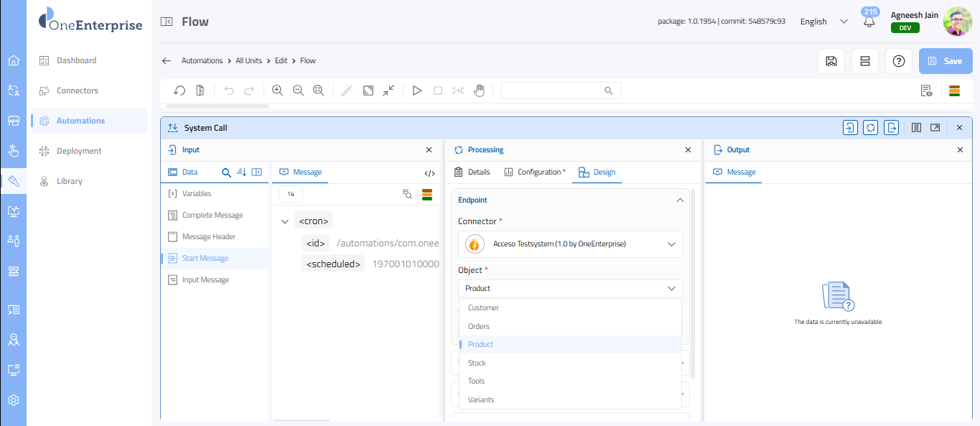Open the notifications bell
Viewport: 980px width, 426px height.
869,22
